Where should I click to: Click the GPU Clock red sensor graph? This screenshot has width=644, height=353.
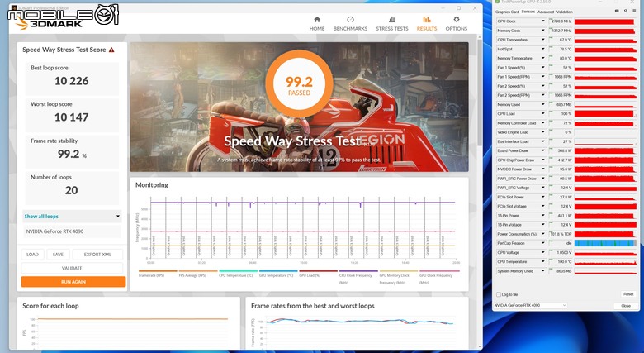(605, 21)
